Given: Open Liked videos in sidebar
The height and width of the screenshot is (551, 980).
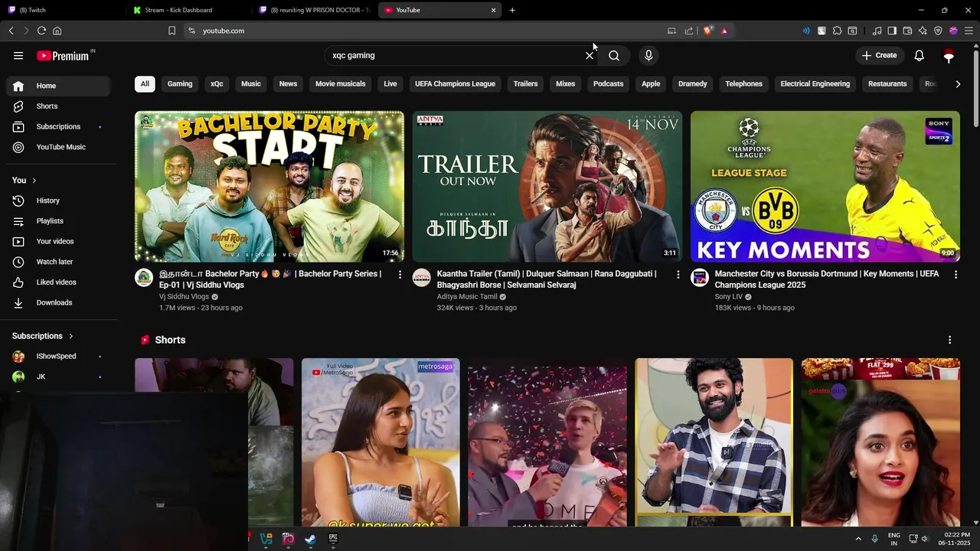Looking at the screenshot, I should (x=58, y=282).
